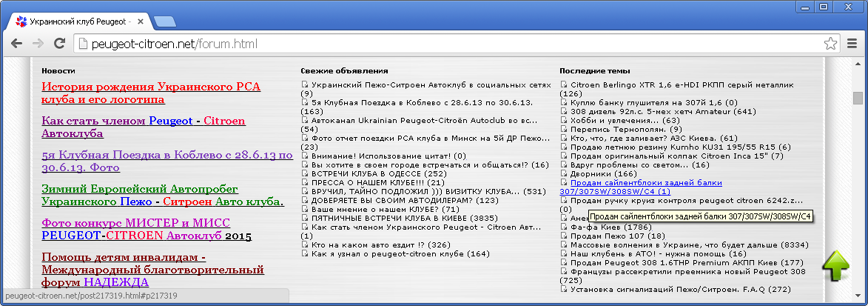Screen dimensions: 868x306
Task: Open 5я Клубная Поездка в Коблево (163) topic
Action: tap(422, 102)
